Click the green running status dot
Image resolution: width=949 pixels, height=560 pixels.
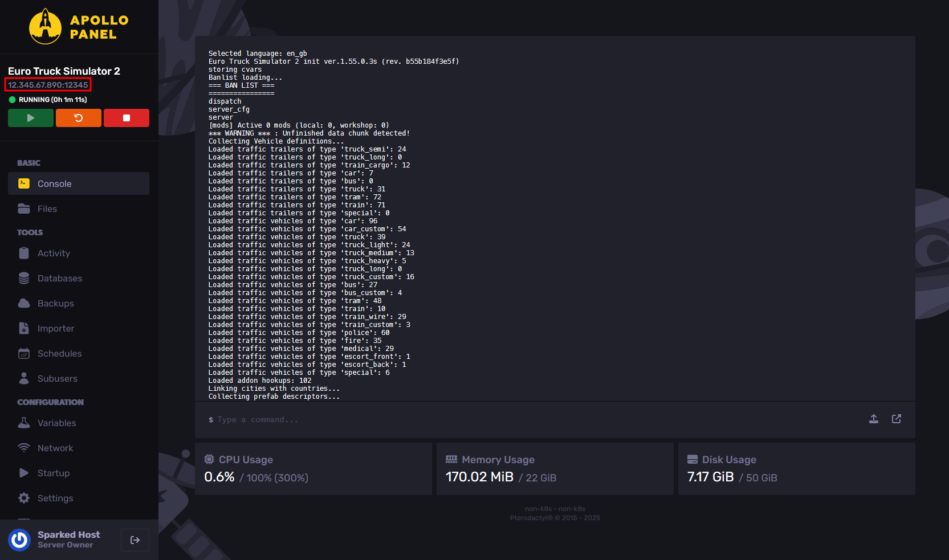[12, 100]
